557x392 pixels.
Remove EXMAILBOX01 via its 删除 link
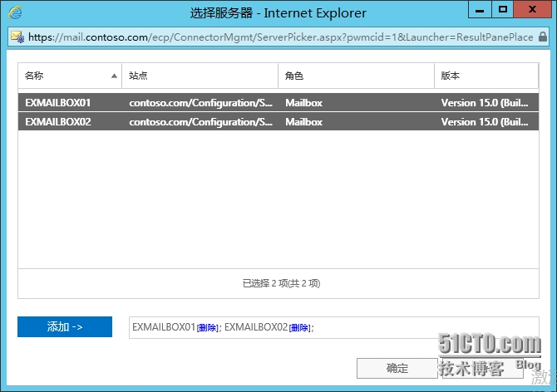208,328
